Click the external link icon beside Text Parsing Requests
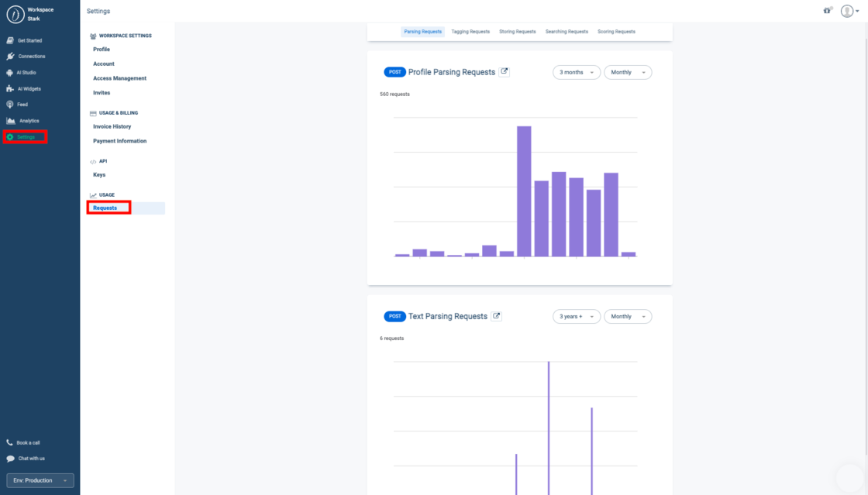This screenshot has width=868, height=495. 497,315
